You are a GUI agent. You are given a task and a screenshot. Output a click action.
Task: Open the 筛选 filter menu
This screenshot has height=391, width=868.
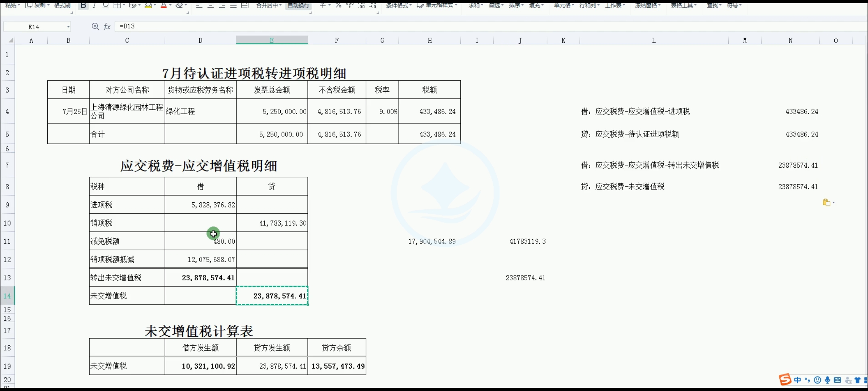coord(496,5)
